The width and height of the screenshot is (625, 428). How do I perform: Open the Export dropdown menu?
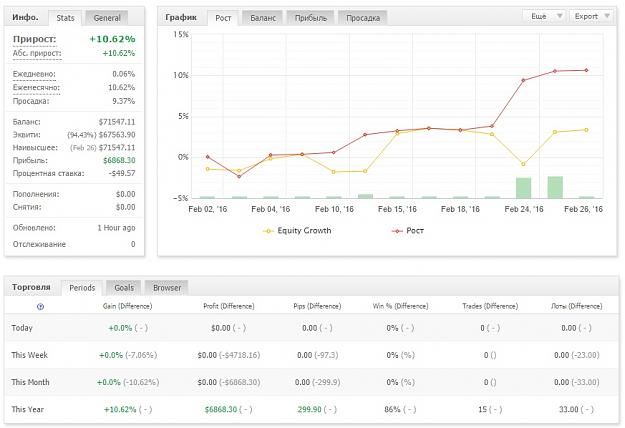point(592,16)
